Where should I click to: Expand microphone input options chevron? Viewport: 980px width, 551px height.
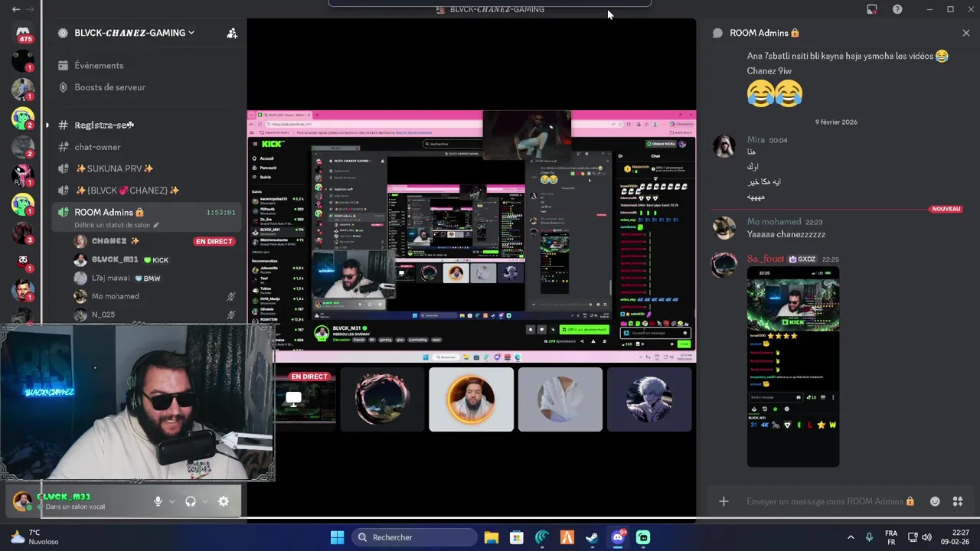point(171,501)
